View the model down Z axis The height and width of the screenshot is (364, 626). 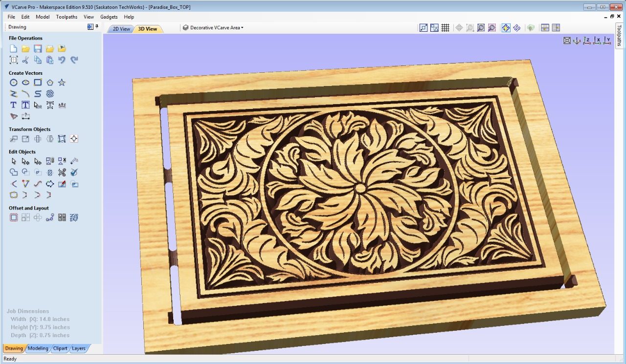(587, 41)
